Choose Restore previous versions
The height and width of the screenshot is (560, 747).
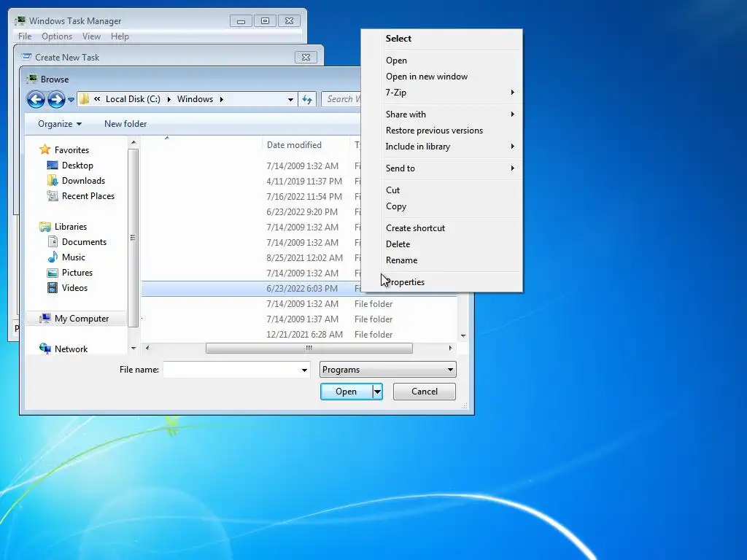coord(434,131)
